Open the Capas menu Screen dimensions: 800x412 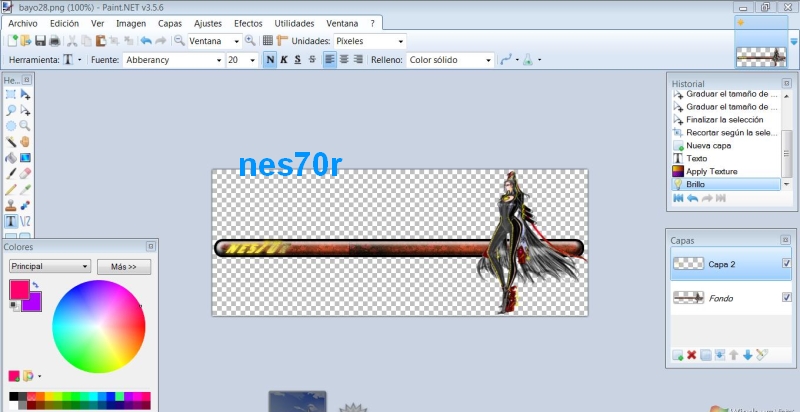tap(170, 23)
